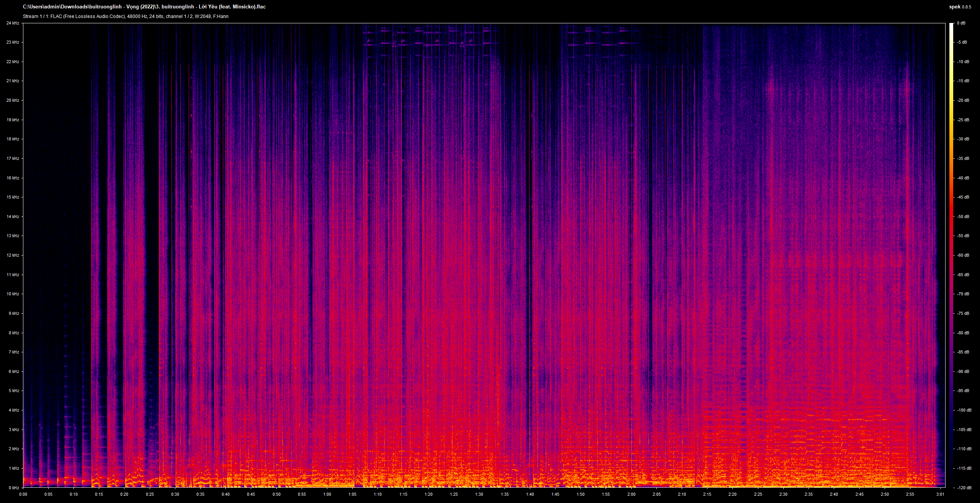Viewport: 980px width, 503px height.
Task: Click the '11 kHz' frequency axis label
Action: tap(13, 275)
